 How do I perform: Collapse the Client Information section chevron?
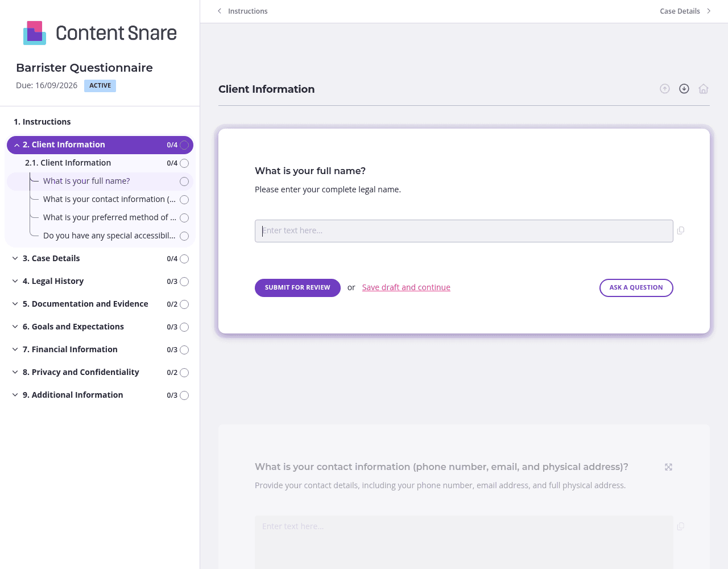pos(16,145)
